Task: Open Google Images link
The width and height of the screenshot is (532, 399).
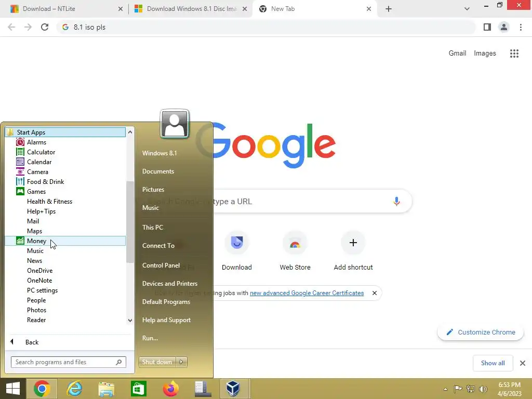Action: click(485, 54)
